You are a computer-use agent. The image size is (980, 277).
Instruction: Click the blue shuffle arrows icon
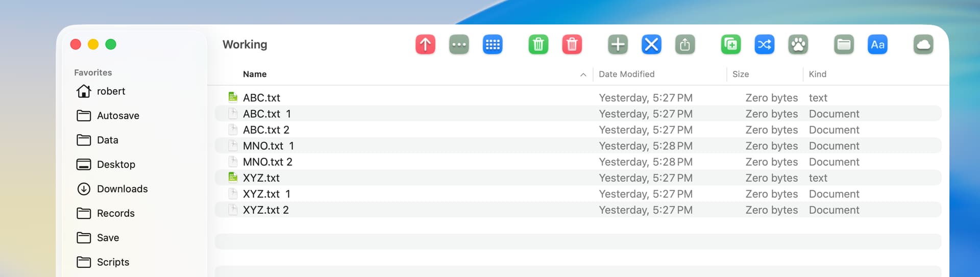pos(764,44)
